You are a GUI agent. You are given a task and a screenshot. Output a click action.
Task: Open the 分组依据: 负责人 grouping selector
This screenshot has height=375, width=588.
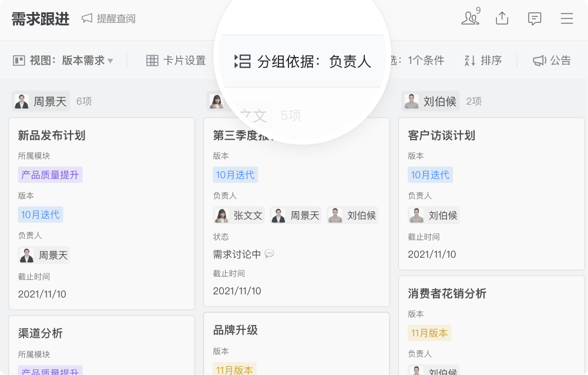coord(303,61)
